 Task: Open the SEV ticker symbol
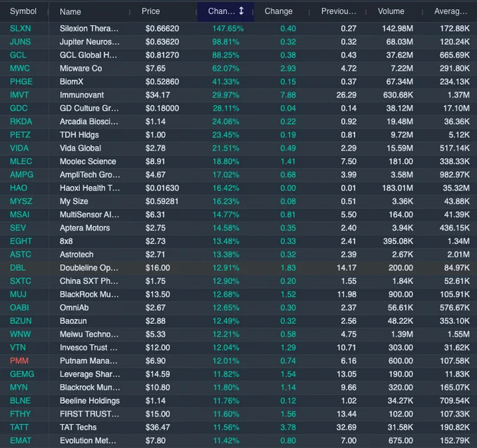click(x=18, y=228)
